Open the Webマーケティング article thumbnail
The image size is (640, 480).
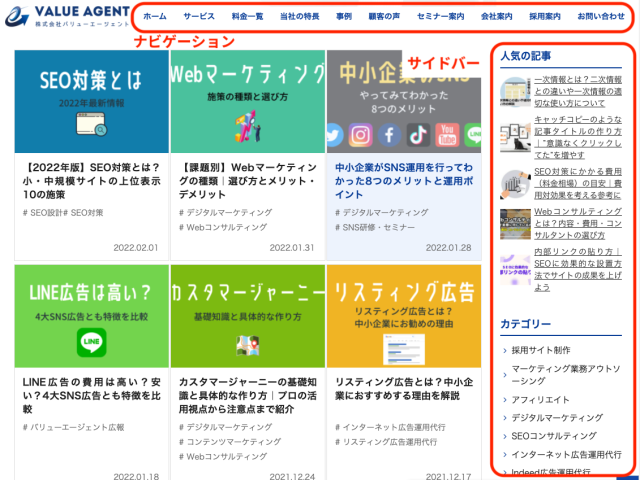pyautogui.click(x=248, y=102)
